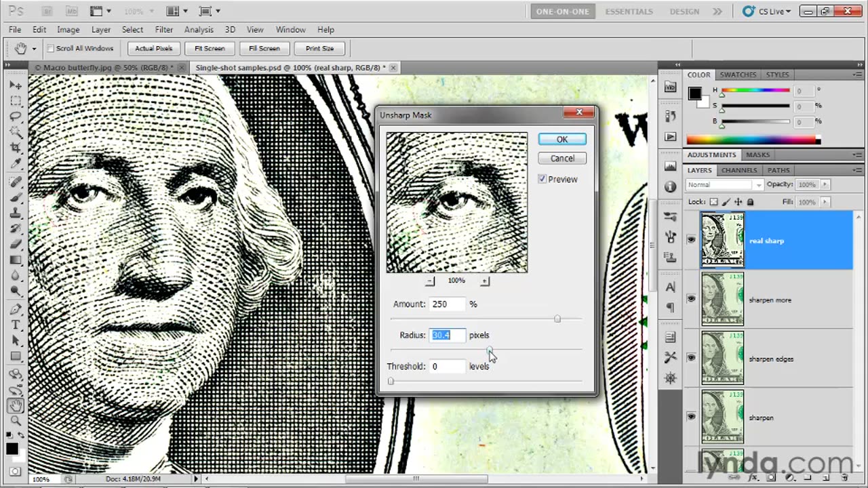Click Cancel in Unsharp Mask dialog
The height and width of the screenshot is (488, 868).
562,158
